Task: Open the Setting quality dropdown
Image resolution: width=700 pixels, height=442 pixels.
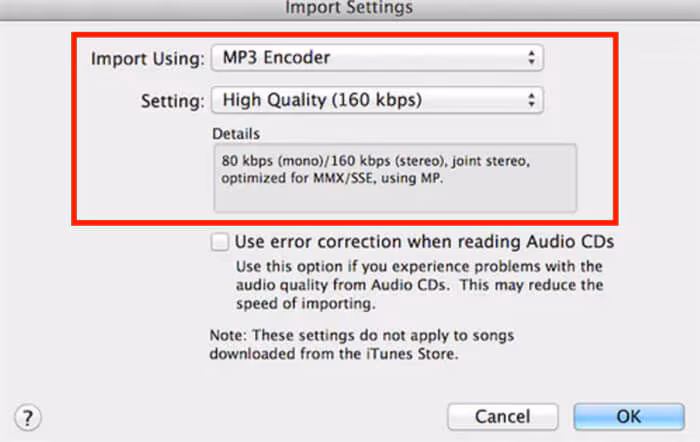Action: (376, 100)
